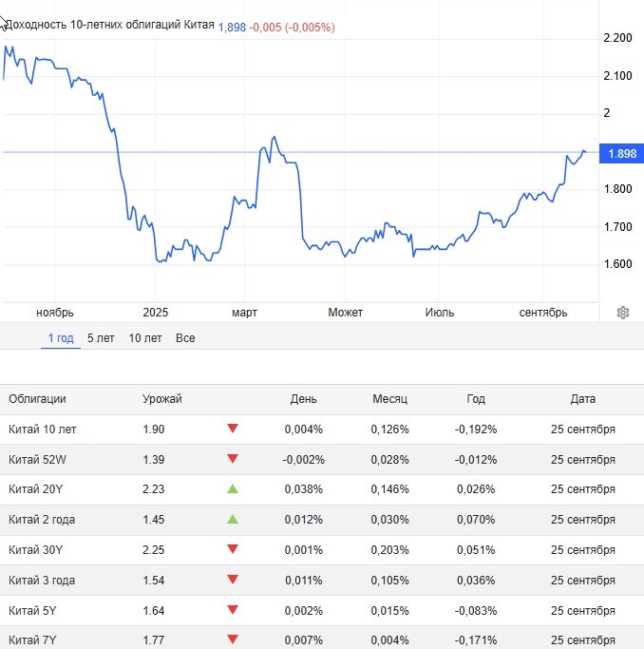This screenshot has height=649, width=644.
Task: Sort table by Месяц column header
Action: click(389, 399)
